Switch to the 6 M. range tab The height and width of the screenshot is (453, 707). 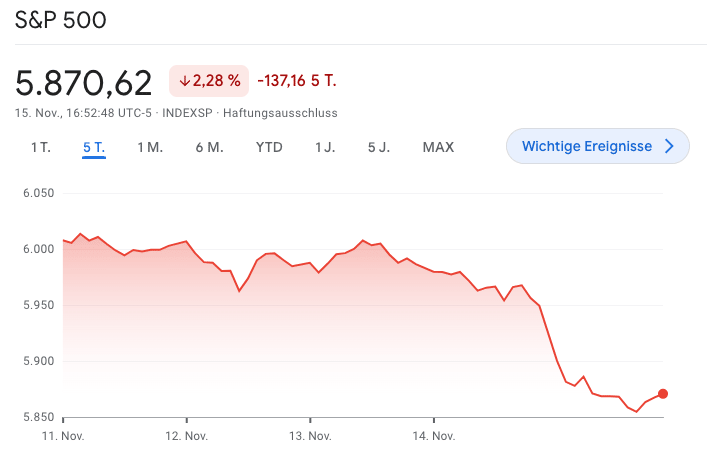[x=209, y=147]
